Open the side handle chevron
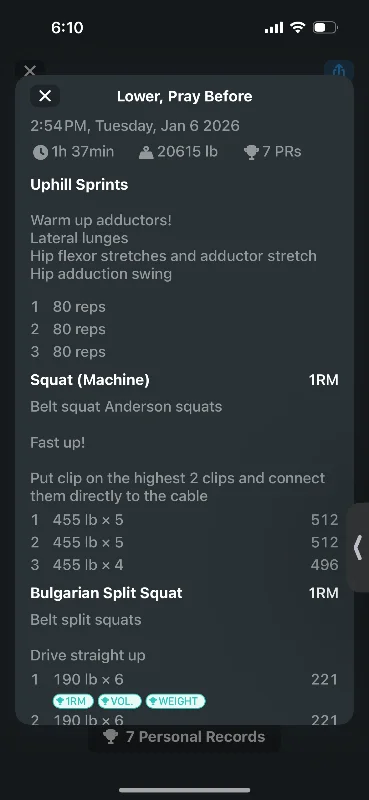Screen dimensions: 369x800 click(358, 547)
